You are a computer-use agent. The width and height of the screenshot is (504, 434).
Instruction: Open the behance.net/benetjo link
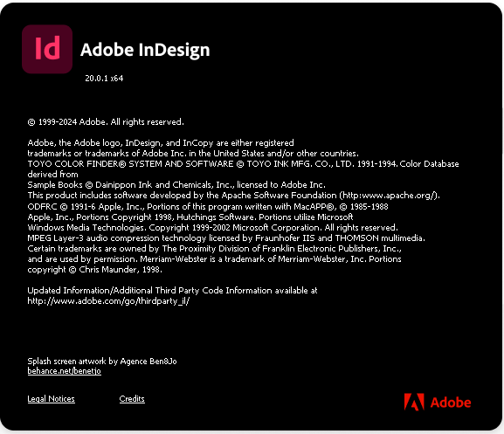(x=65, y=371)
